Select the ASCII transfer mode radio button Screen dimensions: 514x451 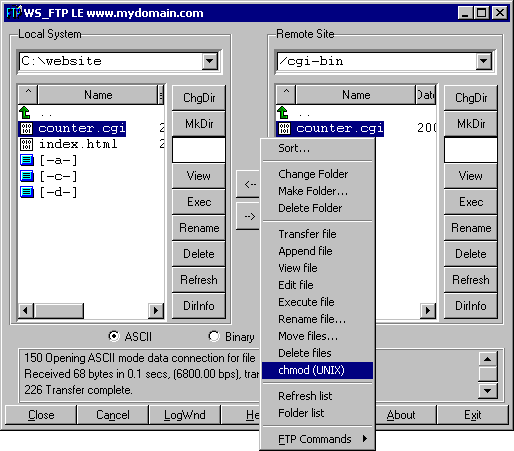[x=114, y=336]
